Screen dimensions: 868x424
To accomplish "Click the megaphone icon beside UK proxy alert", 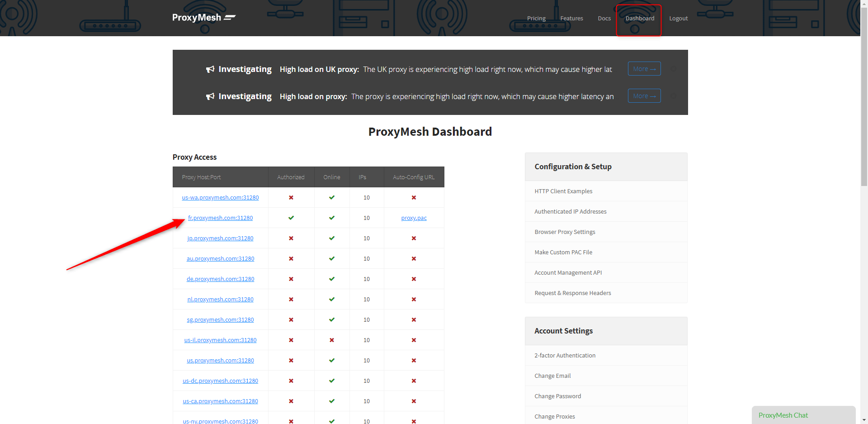I will click(210, 69).
